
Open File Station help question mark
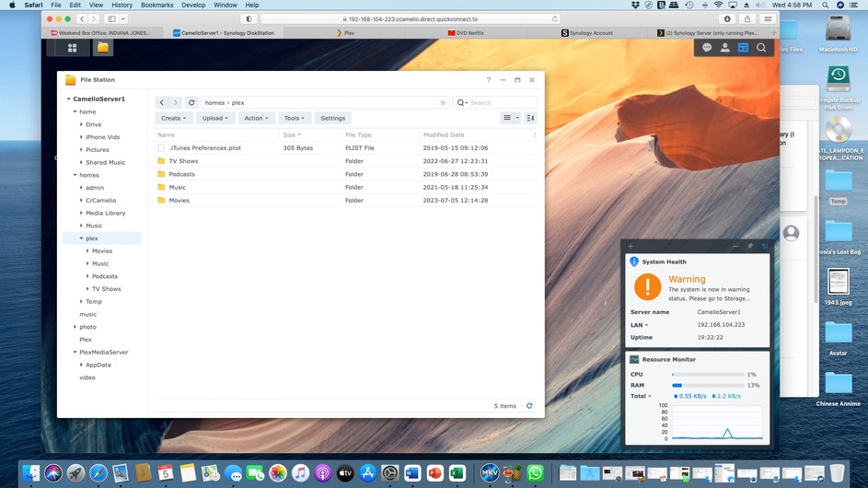pos(488,80)
